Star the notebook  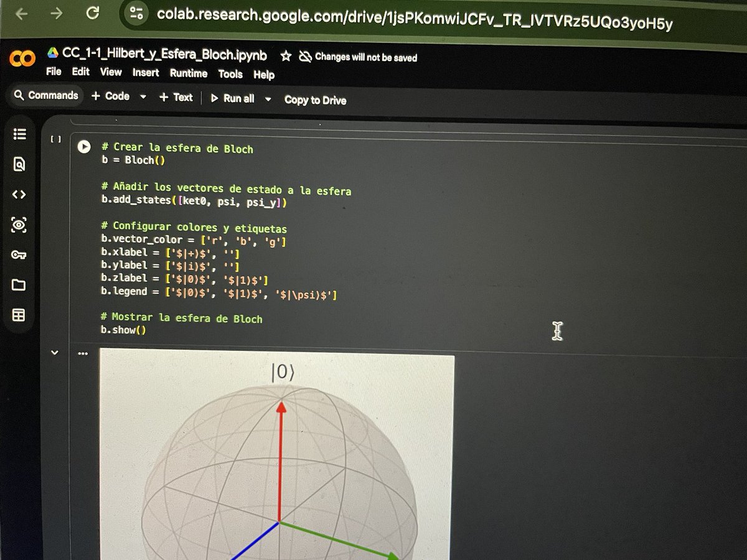[x=286, y=56]
